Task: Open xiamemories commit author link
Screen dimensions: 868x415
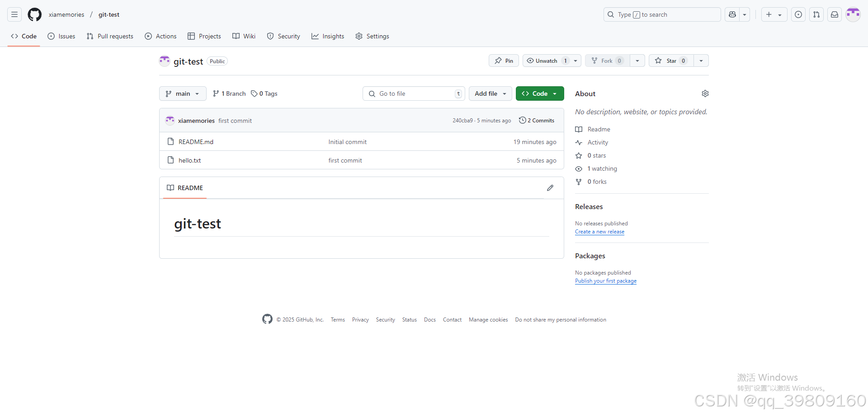Action: pos(196,121)
